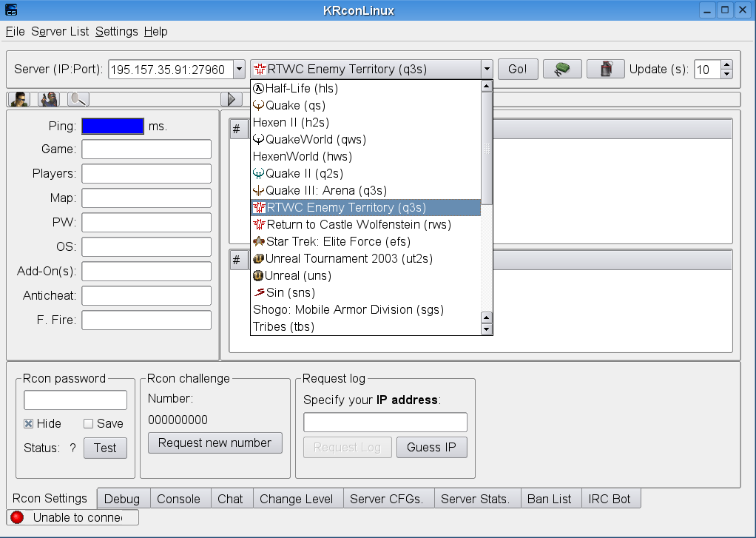Click the game list bottom scroll down arrow
Image resolution: width=756 pixels, height=538 pixels.
pyautogui.click(x=487, y=329)
